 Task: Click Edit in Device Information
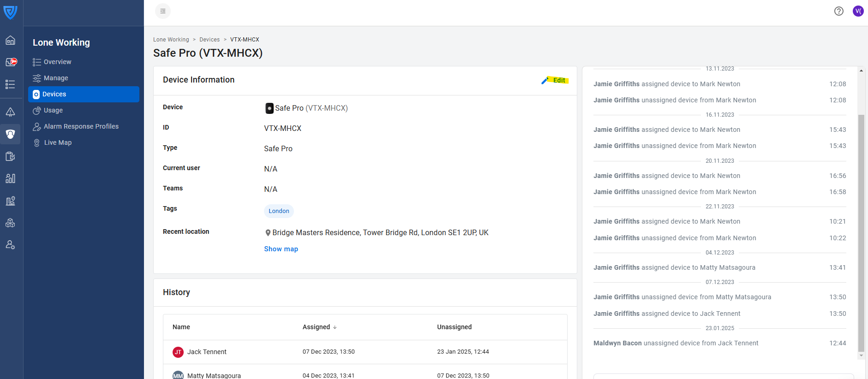[x=555, y=80]
